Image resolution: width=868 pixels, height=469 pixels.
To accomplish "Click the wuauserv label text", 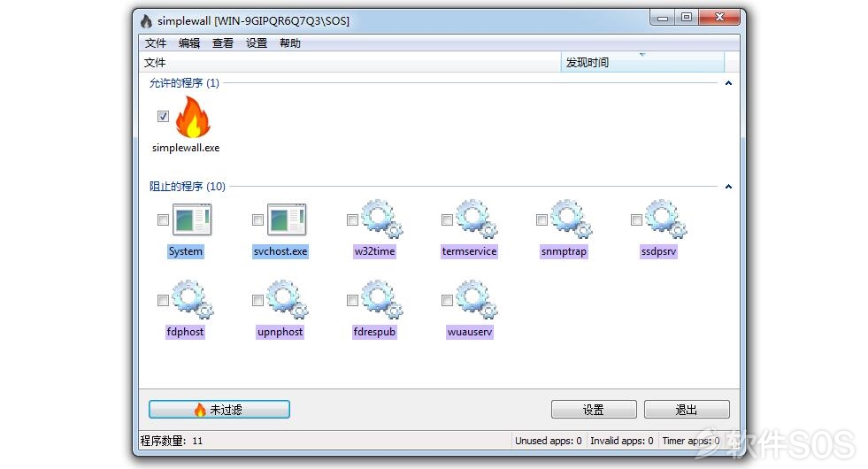I will [x=470, y=332].
